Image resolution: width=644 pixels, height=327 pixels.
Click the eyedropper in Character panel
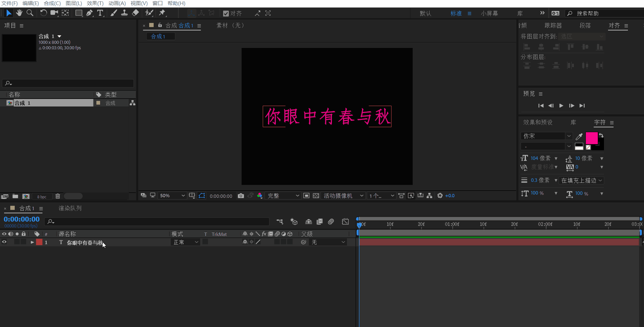579,137
